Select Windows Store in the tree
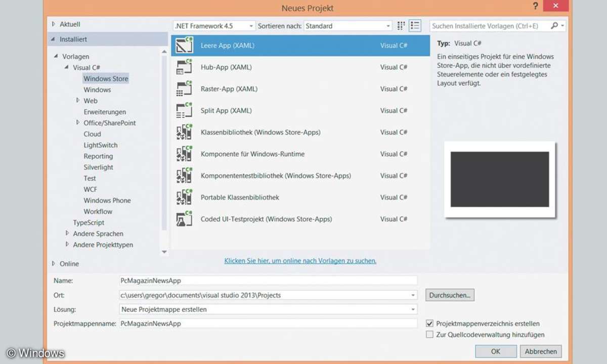The image size is (607, 364). pyautogui.click(x=106, y=78)
